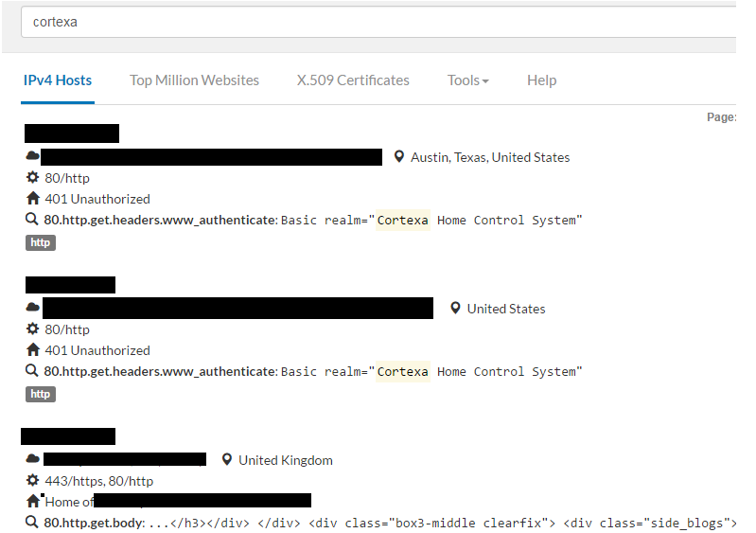Click the Page: label
The height and width of the screenshot is (533, 756).
tap(721, 117)
